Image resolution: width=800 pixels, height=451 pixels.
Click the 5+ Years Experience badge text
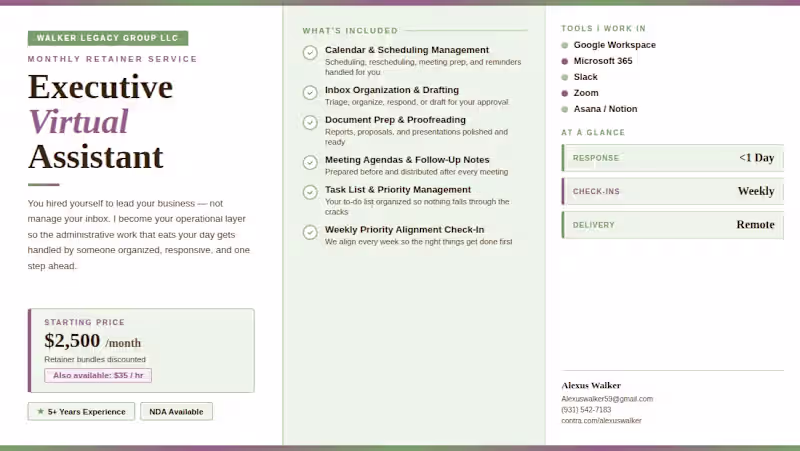coord(87,412)
